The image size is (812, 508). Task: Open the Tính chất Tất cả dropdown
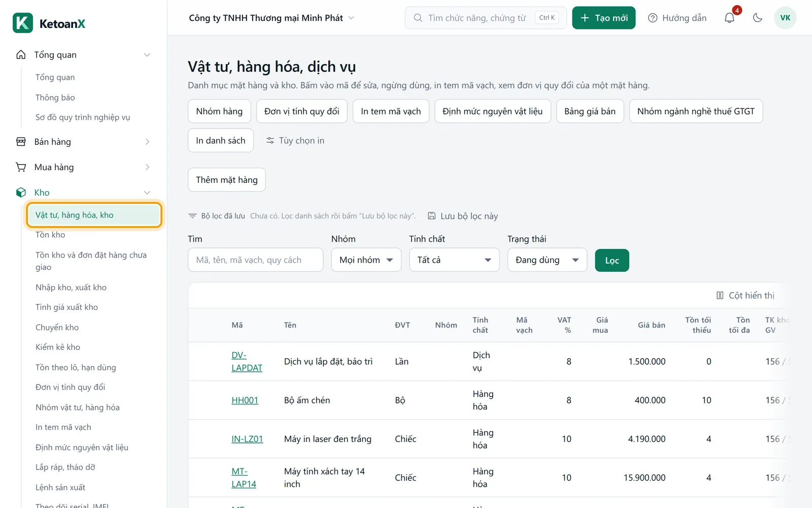click(x=454, y=260)
